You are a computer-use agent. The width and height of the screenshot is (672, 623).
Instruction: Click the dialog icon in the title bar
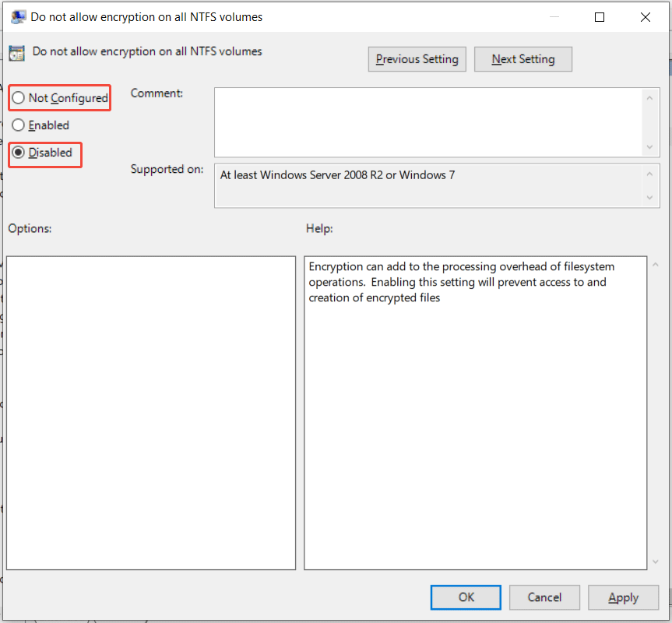(17, 16)
